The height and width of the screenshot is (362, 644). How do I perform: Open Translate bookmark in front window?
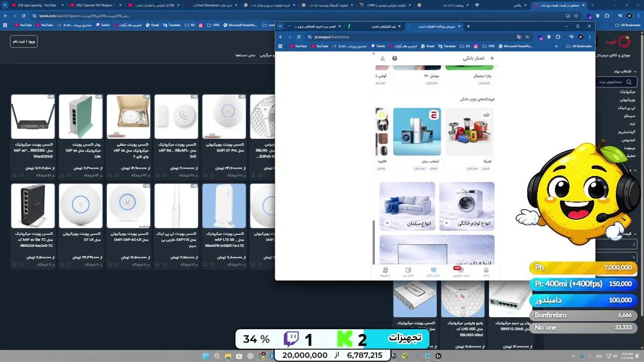447,46
